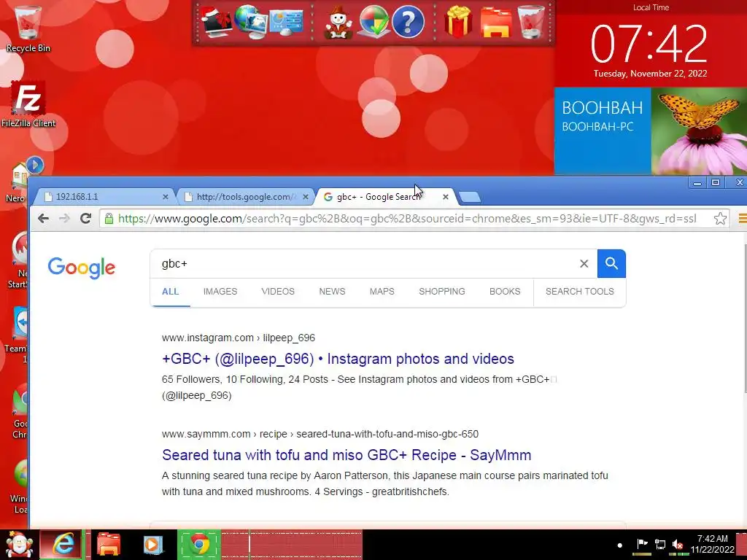Image resolution: width=747 pixels, height=560 pixels.
Task: Click the taskbar clock 7:42 AM
Action: pos(712,544)
